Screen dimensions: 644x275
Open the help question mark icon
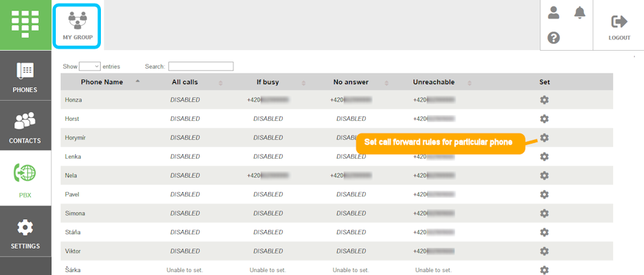pos(554,38)
